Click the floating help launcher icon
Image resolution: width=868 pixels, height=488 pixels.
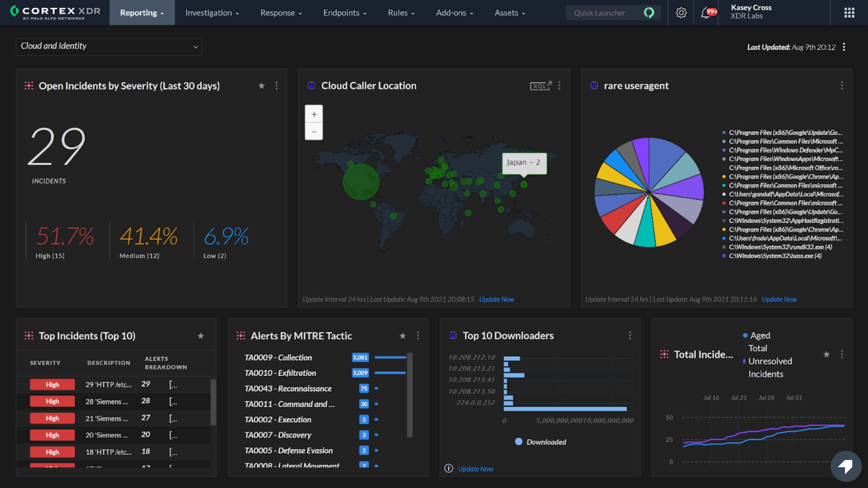[x=846, y=466]
